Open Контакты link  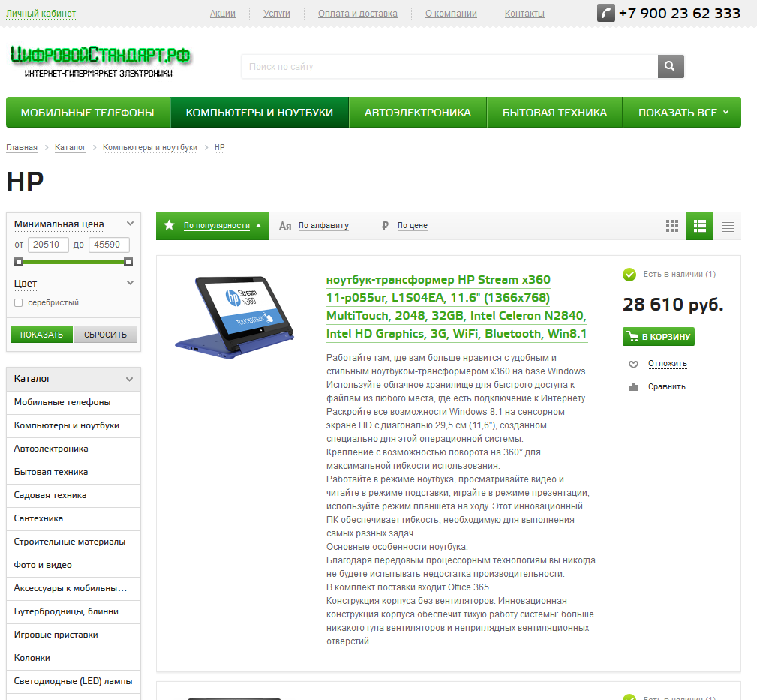pos(524,14)
